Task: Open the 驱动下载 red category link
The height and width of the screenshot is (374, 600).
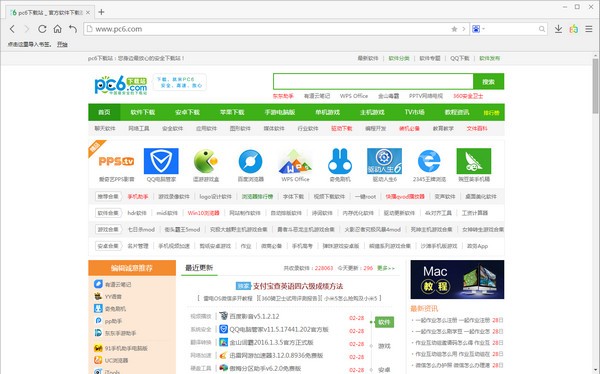Action: [342, 129]
